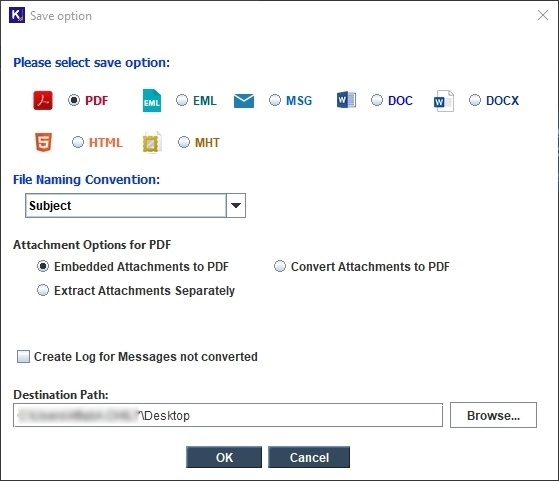
Task: Click the teal EML file icon
Action: 152,101
